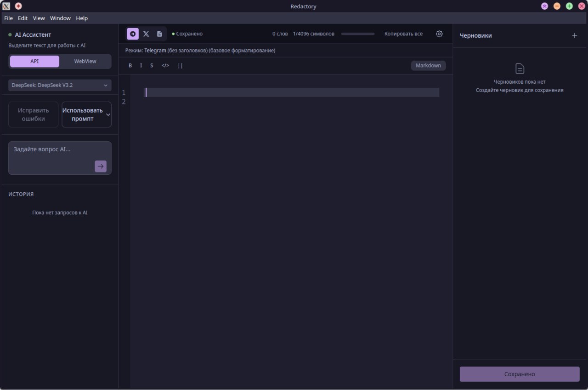Image resolution: width=588 pixels, height=390 pixels.
Task: Click Черновиков пока нет text
Action: click(520, 81)
